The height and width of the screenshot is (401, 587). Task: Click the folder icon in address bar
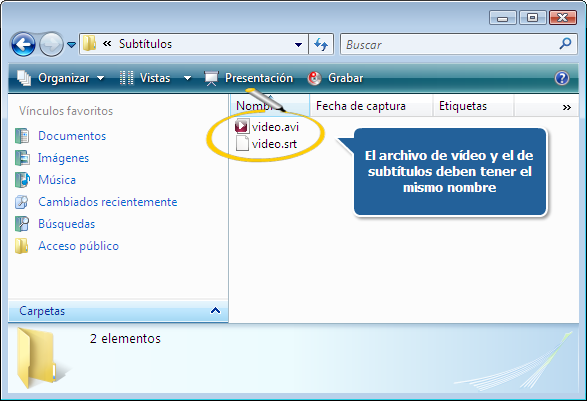point(89,43)
